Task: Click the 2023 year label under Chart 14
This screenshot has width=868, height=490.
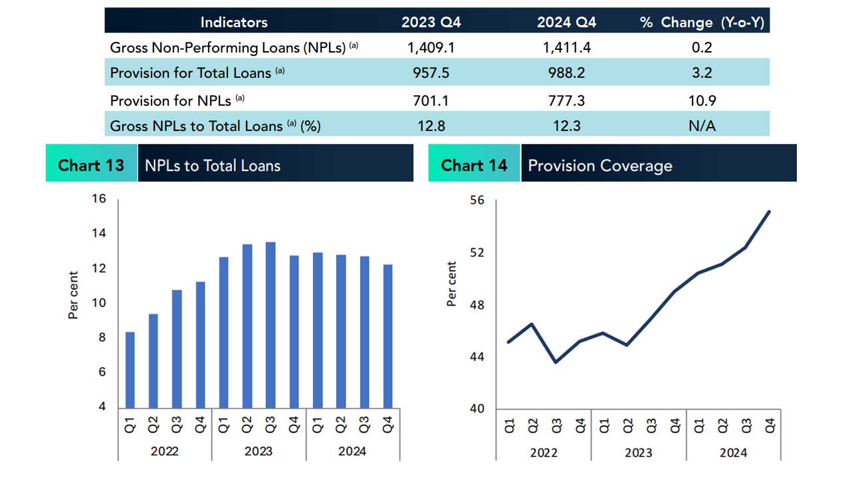Action: pos(638,452)
